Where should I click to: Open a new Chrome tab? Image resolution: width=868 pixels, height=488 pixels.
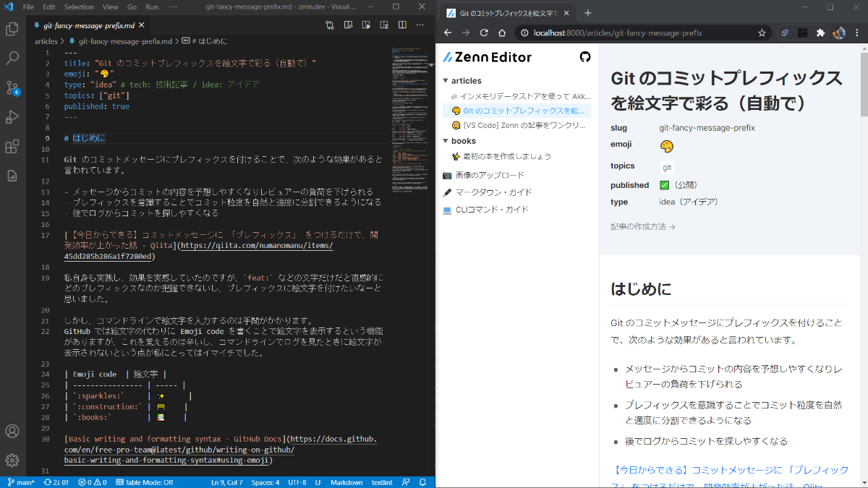pyautogui.click(x=587, y=13)
